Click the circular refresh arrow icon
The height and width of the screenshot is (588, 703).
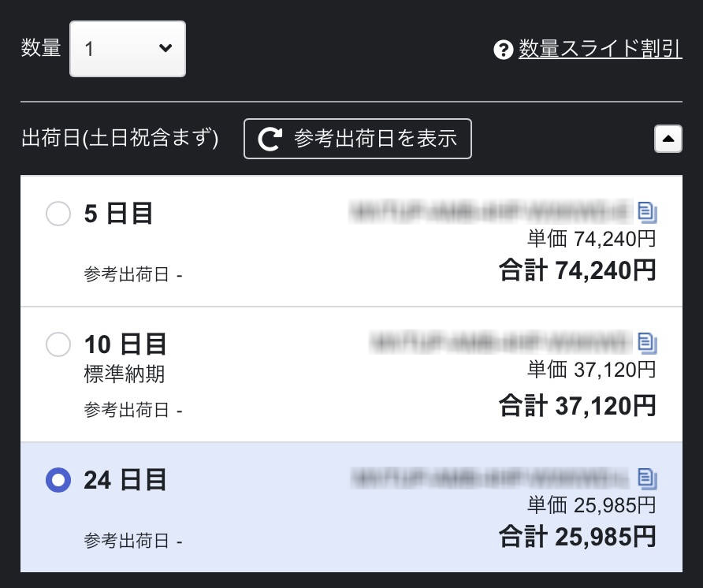[270, 140]
